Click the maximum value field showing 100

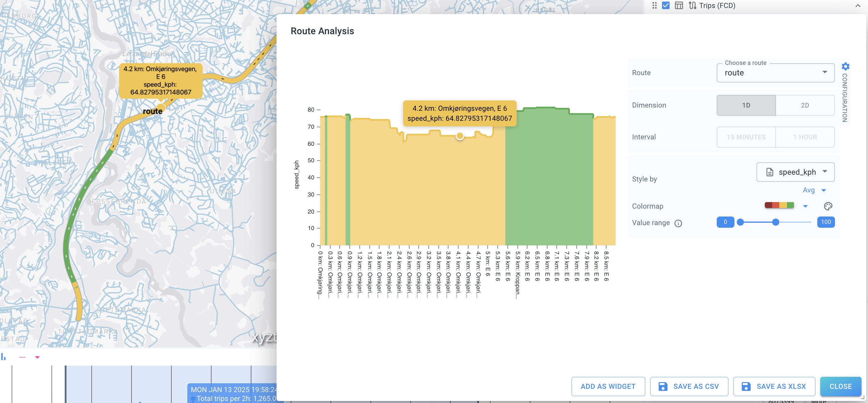pyautogui.click(x=826, y=222)
